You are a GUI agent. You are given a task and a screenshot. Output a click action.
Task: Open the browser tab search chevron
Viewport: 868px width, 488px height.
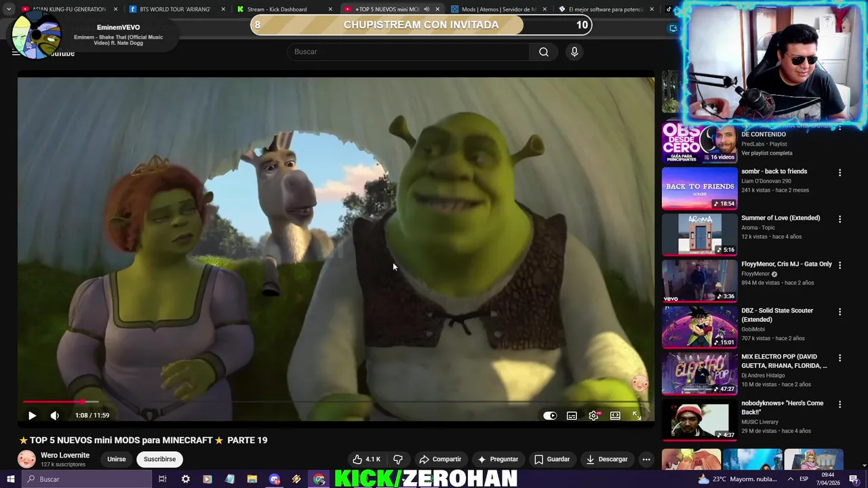point(9,9)
